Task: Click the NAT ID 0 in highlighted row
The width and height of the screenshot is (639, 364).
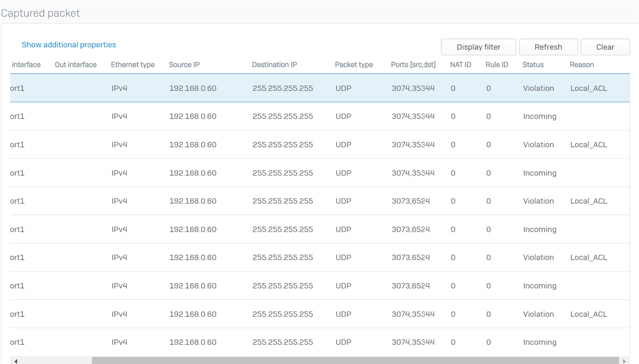Action: 453,88
